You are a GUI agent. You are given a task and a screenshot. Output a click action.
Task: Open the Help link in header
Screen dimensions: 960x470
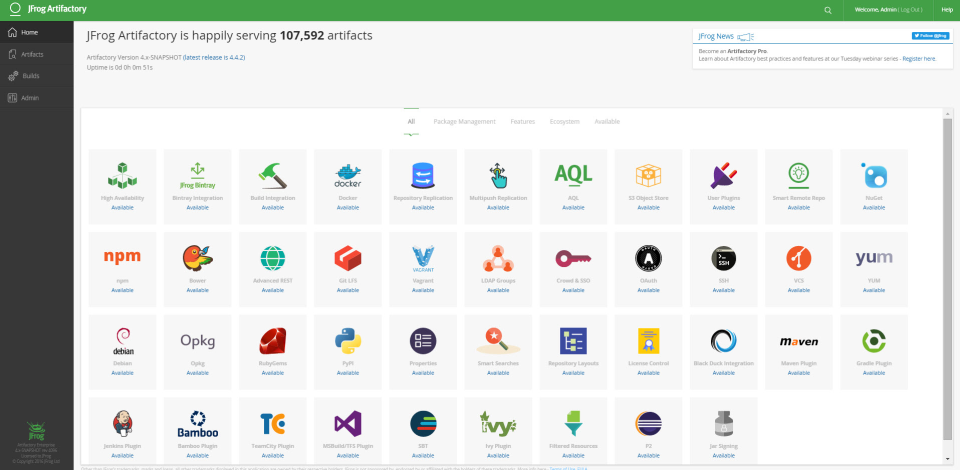[x=947, y=10]
